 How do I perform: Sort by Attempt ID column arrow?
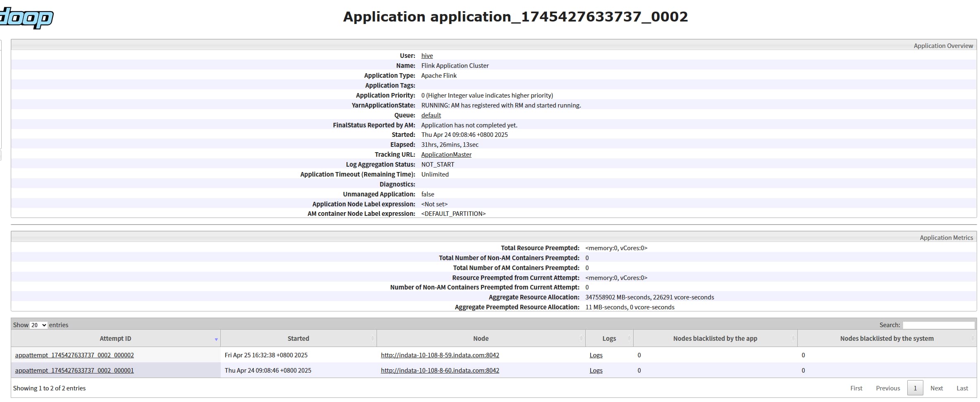216,339
